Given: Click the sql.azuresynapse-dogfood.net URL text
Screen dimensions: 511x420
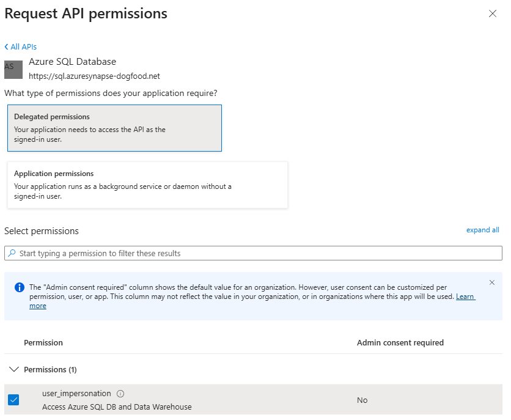Looking at the screenshot, I should tap(94, 76).
